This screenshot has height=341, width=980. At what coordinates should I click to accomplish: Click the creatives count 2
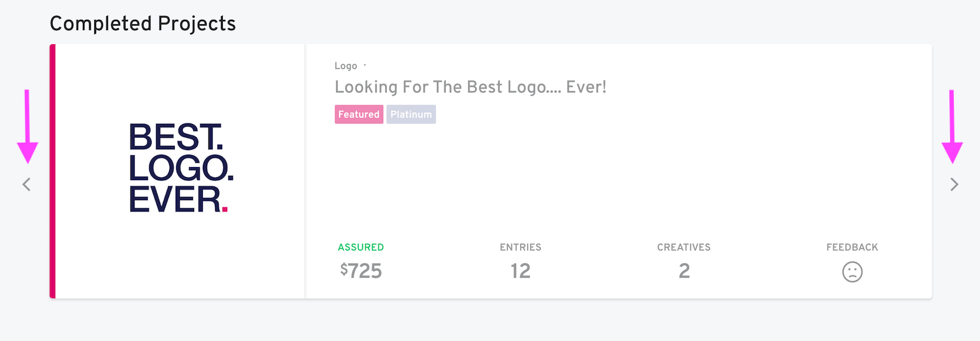point(684,271)
